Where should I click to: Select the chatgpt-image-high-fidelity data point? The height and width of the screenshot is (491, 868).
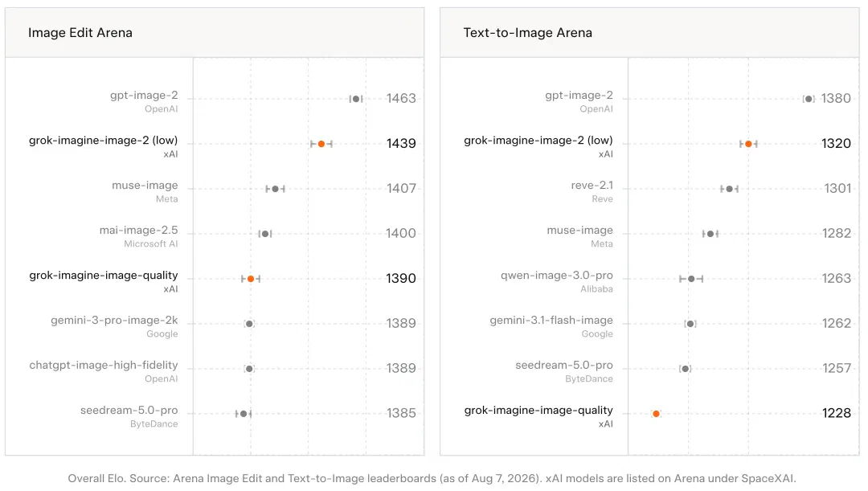coord(249,369)
